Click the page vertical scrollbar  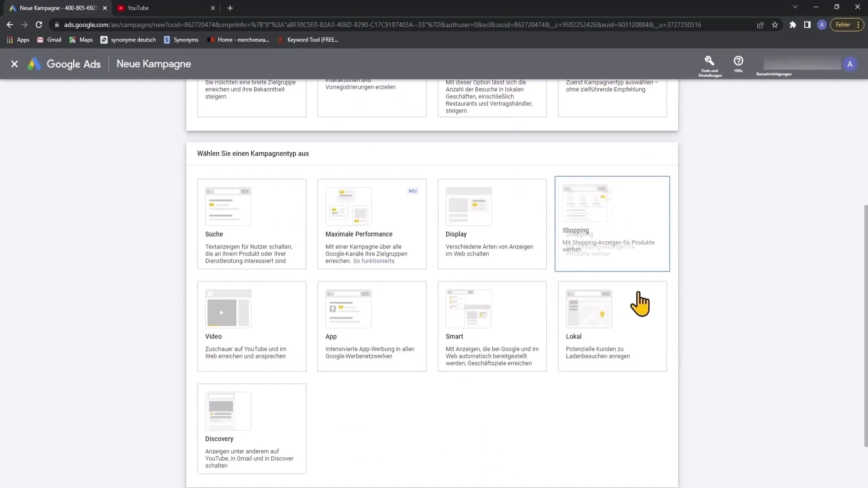tap(866, 325)
